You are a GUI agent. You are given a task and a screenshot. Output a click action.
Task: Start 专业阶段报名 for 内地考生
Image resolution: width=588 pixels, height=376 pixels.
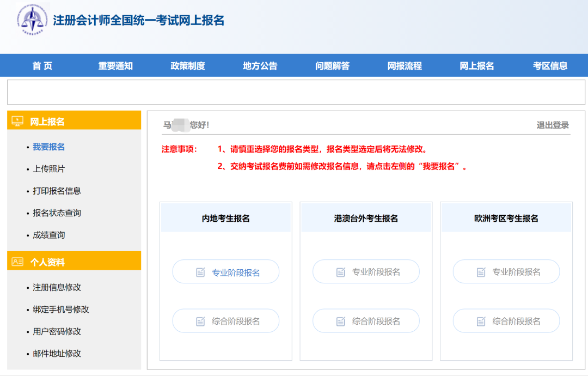pyautogui.click(x=225, y=271)
